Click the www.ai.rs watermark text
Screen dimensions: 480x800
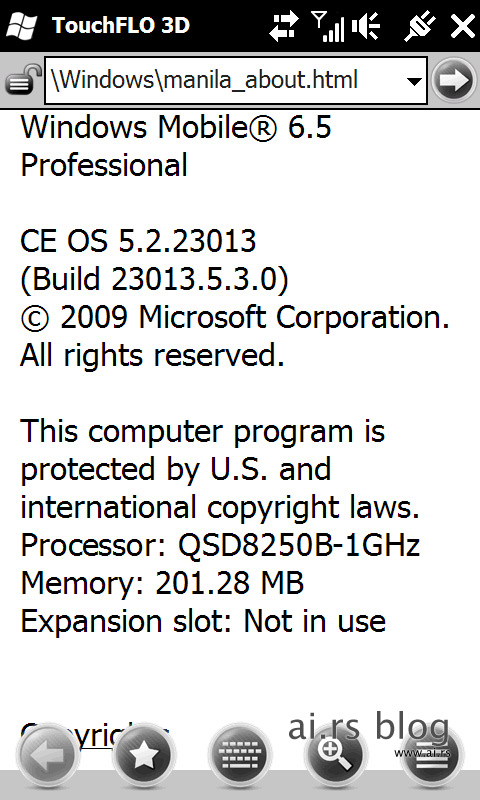[422, 753]
